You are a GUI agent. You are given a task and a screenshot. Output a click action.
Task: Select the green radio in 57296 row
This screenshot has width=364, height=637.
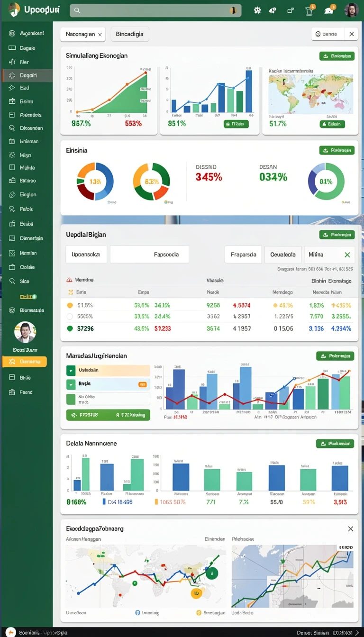point(70,328)
